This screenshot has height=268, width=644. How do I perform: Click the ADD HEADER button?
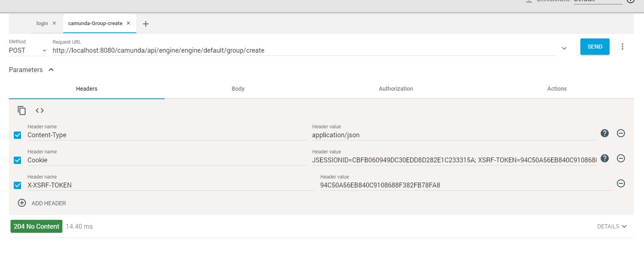tap(42, 203)
